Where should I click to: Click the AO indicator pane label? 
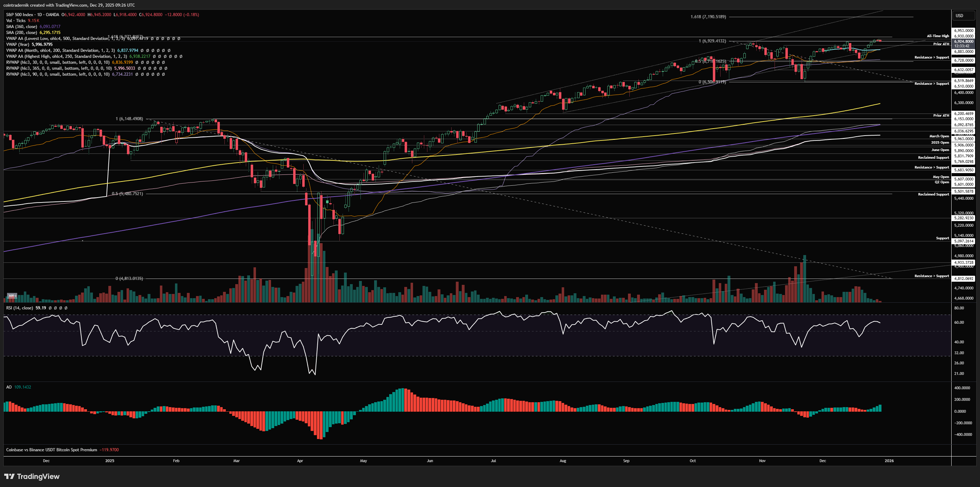click(9, 387)
